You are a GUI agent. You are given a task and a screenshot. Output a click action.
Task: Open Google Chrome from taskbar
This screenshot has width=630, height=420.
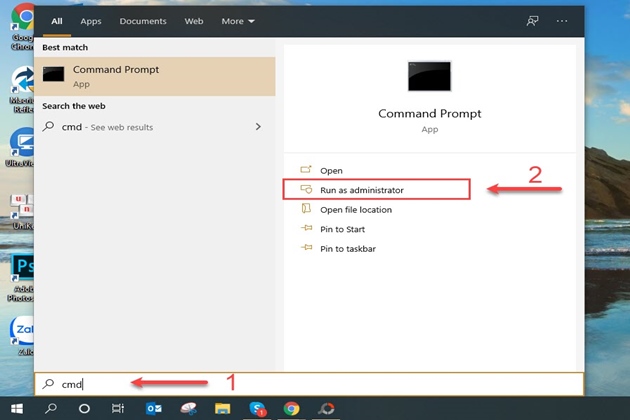(x=291, y=409)
